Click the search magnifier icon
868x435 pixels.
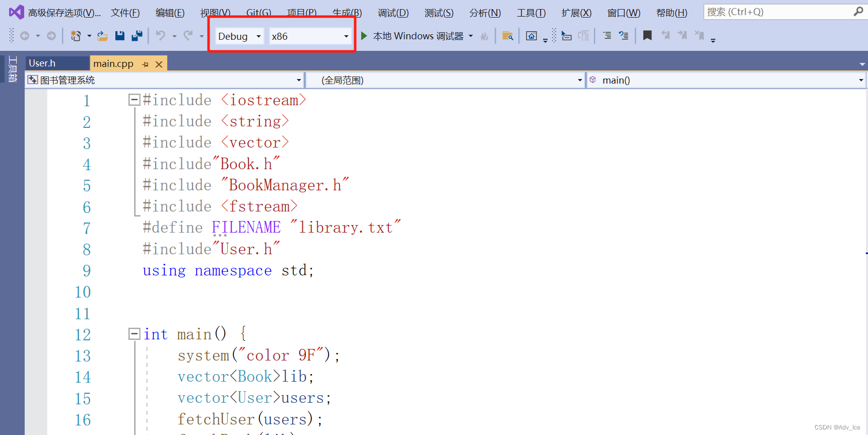(x=858, y=12)
